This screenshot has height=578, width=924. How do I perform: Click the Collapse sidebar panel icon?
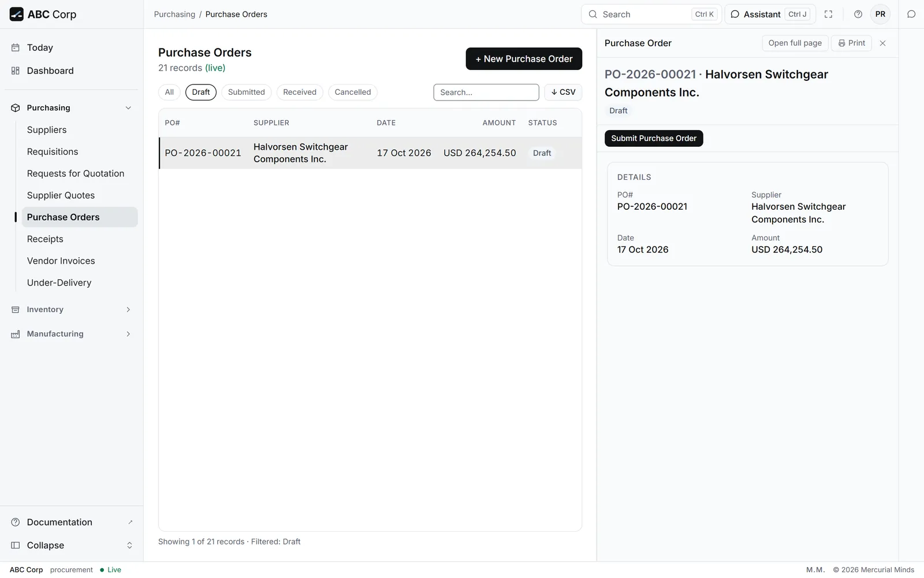point(16,546)
